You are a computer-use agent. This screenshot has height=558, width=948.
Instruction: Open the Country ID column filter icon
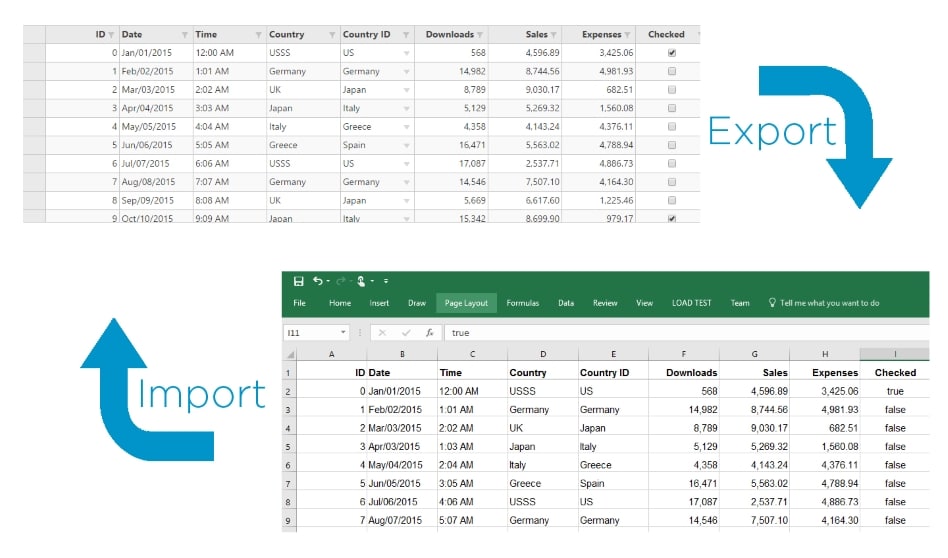tap(406, 35)
